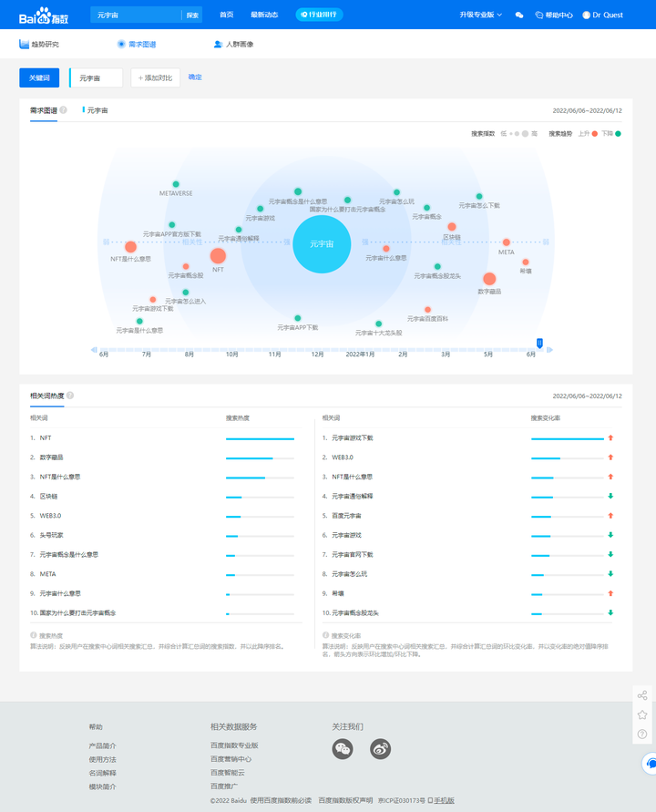Click the 探索 search button
656x812 pixels.
[192, 15]
